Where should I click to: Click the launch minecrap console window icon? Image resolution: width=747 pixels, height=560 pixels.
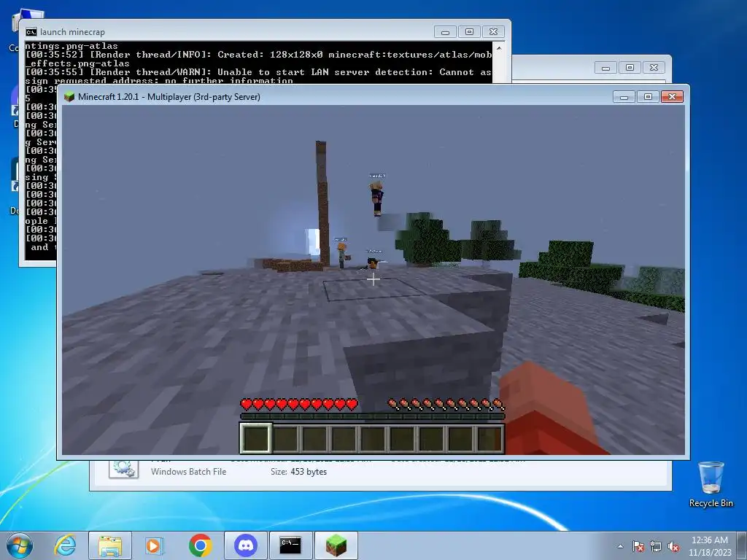click(x=31, y=32)
